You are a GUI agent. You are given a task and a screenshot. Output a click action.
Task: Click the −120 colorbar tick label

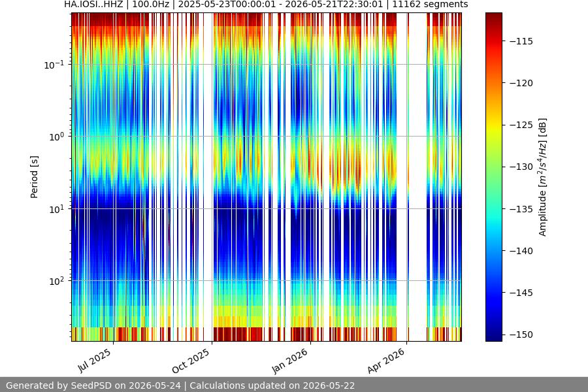click(521, 83)
